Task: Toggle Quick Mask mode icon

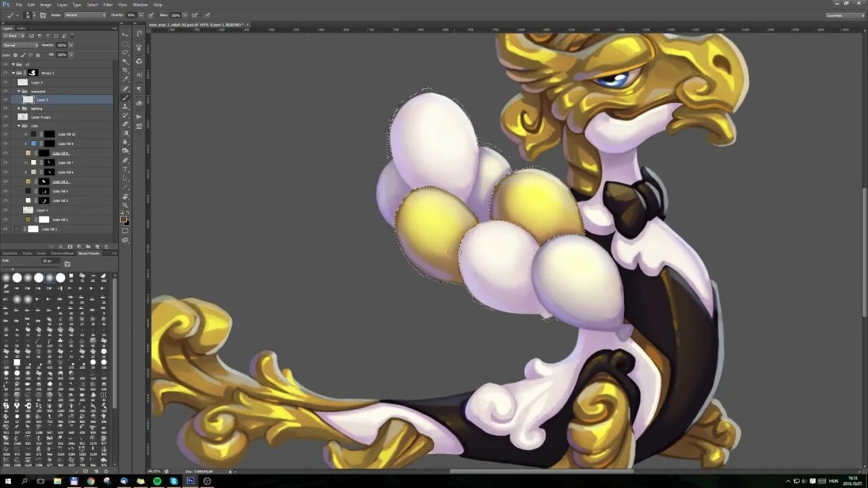Action: pyautogui.click(x=125, y=230)
